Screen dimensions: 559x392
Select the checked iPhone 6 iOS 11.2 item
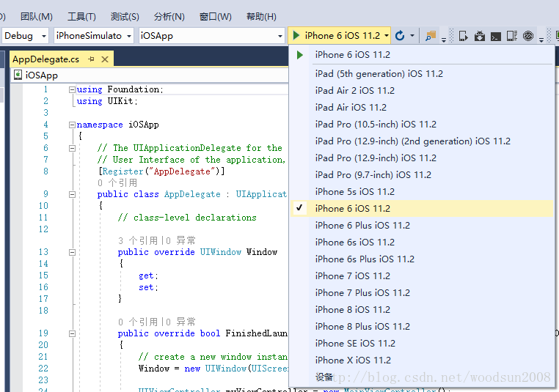422,208
